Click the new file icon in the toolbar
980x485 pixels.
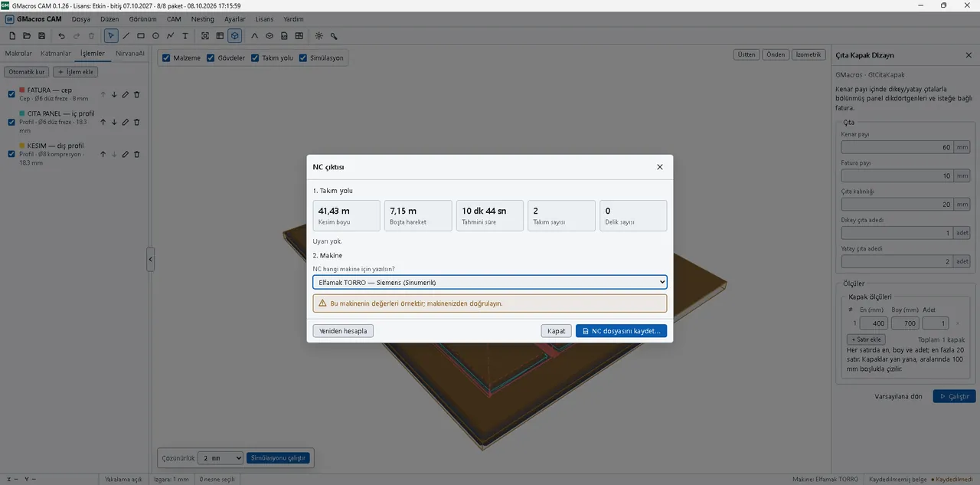pyautogui.click(x=13, y=36)
